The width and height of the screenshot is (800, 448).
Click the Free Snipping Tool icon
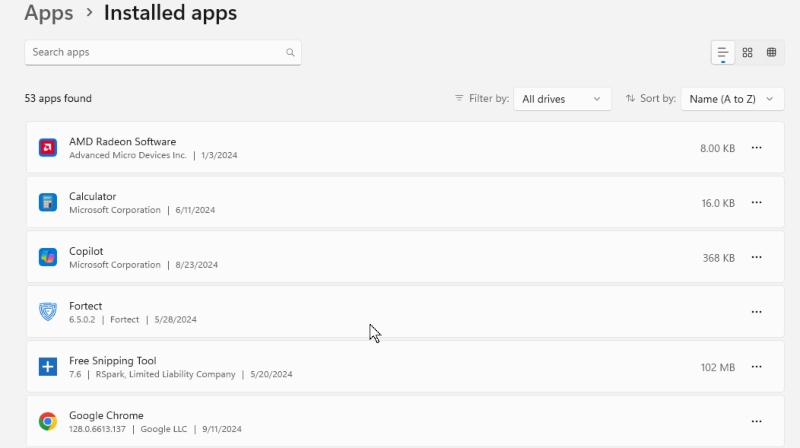tap(48, 367)
